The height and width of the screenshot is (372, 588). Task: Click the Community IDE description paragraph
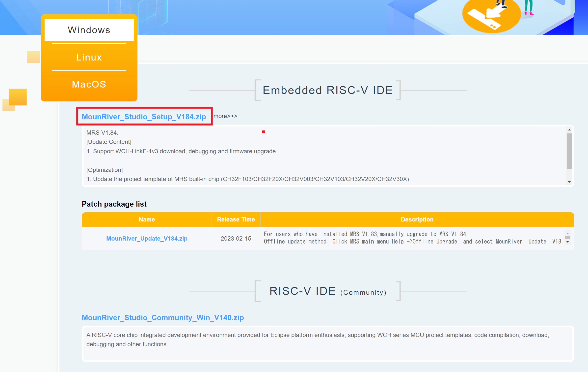click(318, 340)
